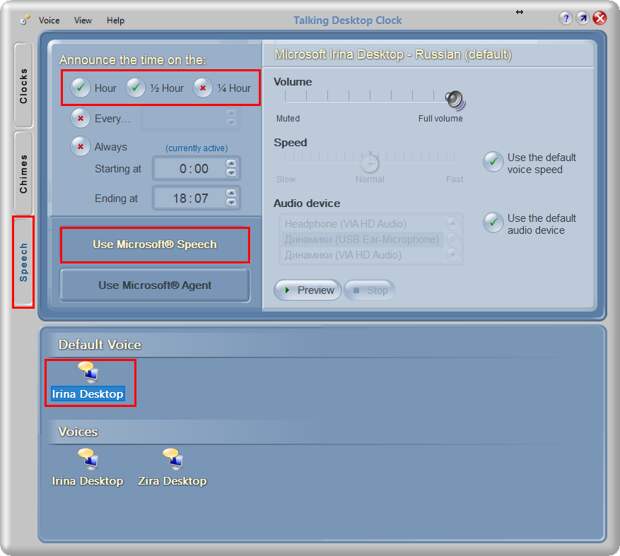Screen dimensions: 620x556
Task: Open the Help menu
Action: 115,20
